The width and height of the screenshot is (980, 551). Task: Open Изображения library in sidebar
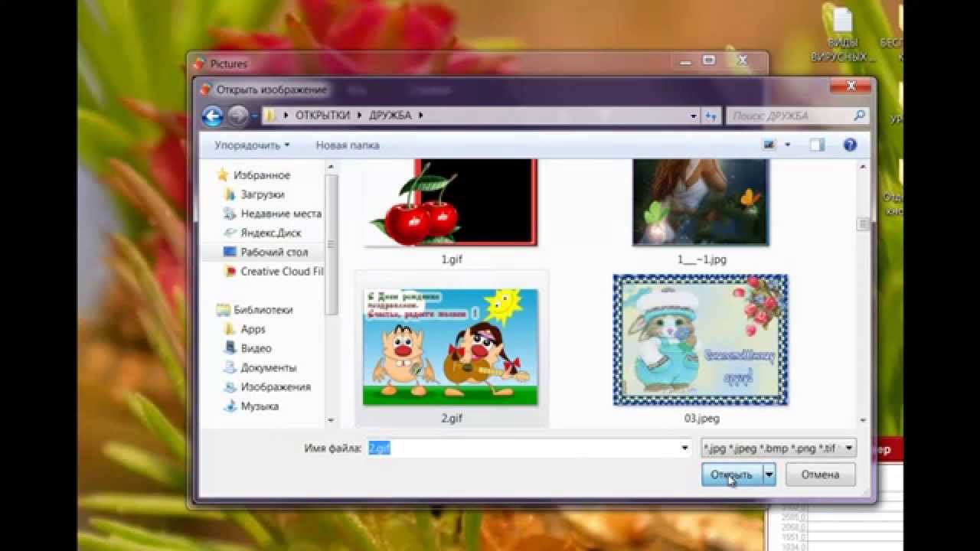click(x=276, y=386)
